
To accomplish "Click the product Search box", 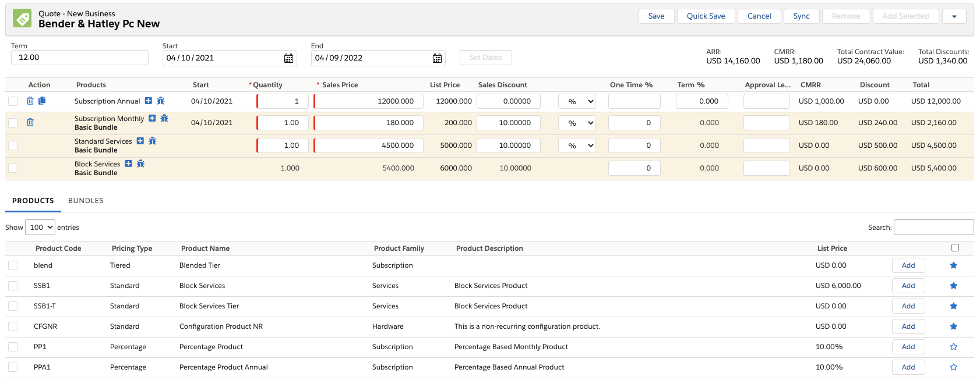I will tap(934, 228).
